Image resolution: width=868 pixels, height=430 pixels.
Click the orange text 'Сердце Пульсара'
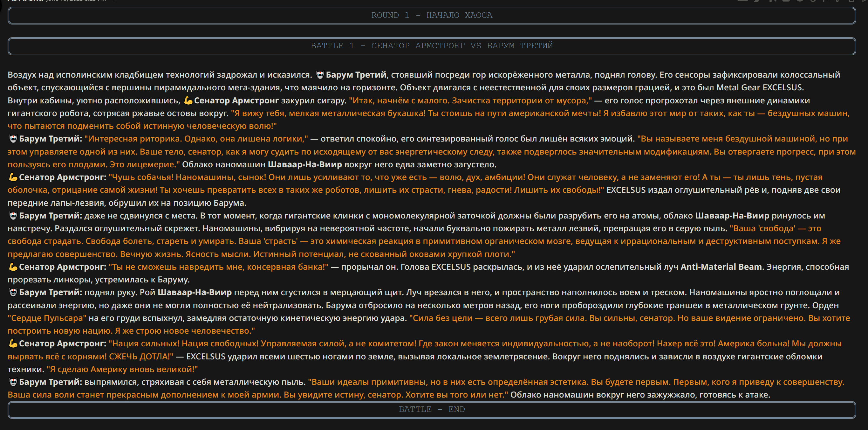point(47,318)
